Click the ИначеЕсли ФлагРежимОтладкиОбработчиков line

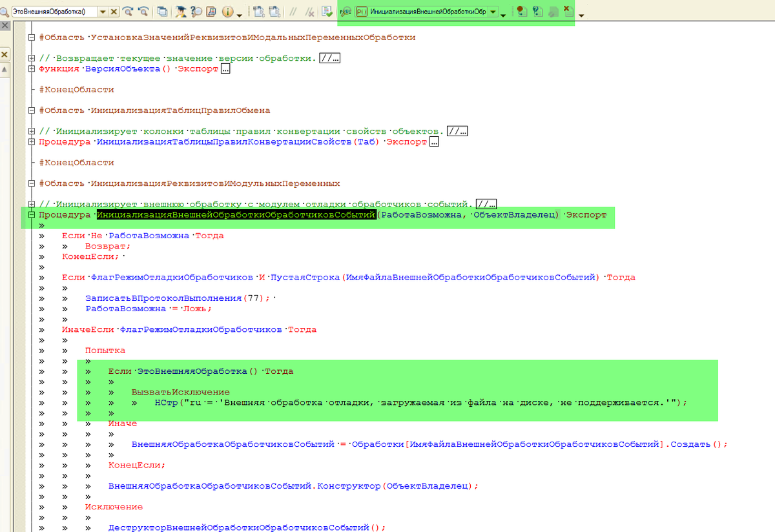click(189, 330)
